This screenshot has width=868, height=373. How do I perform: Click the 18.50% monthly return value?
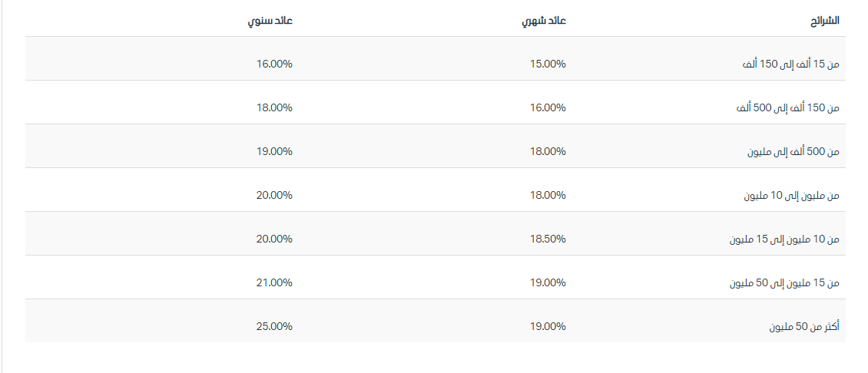[x=548, y=239]
